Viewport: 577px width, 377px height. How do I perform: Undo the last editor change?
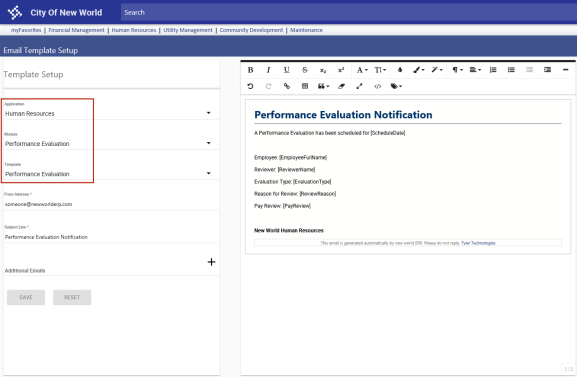tap(250, 86)
